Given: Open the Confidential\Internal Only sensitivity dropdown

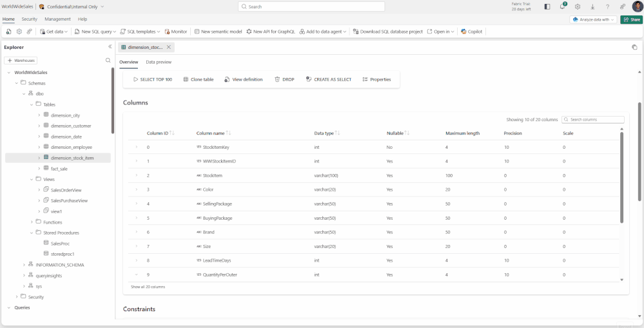Looking at the screenshot, I should coord(72,6).
